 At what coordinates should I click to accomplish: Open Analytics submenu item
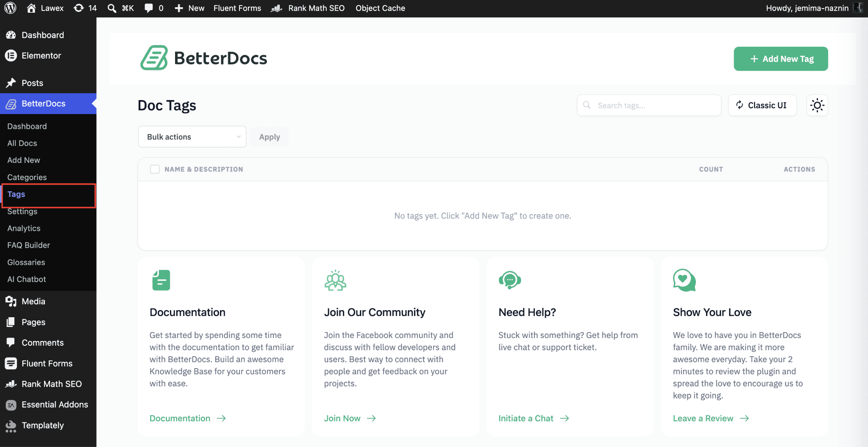pos(24,228)
